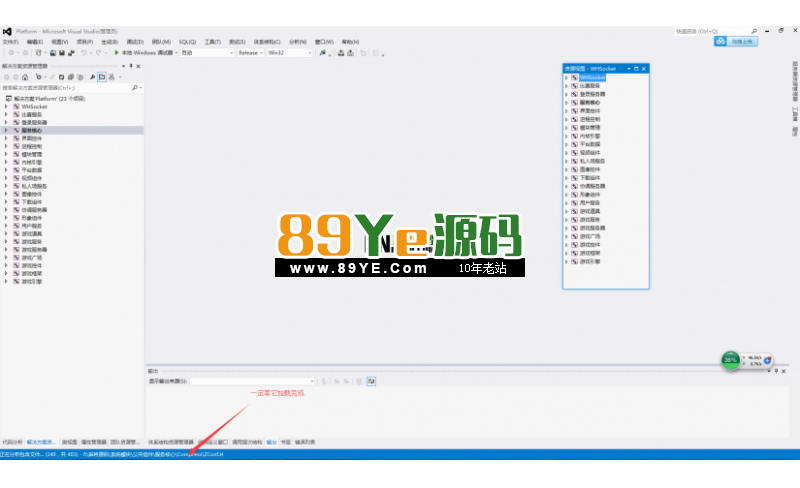Screen dimensions: 800x488
Task: Click the Home icon in Solution Explorer toolbar
Action: (24, 77)
